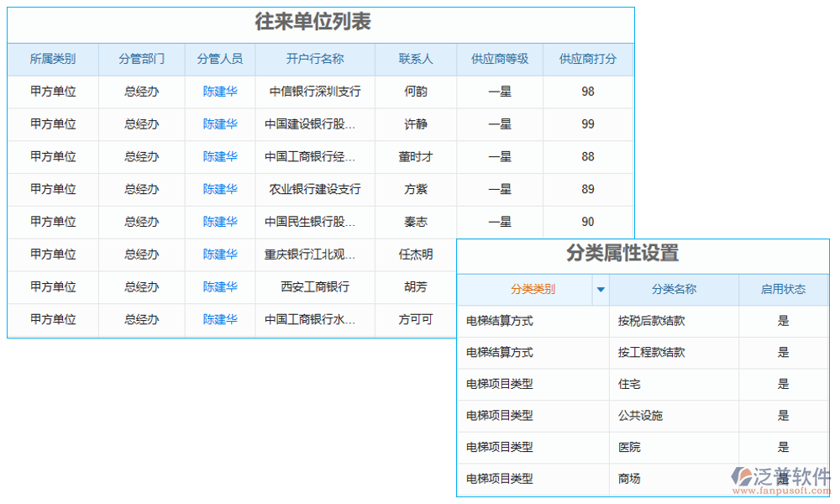Click the 分类名称 column header
Screen dimensions: 840x504
(674, 289)
